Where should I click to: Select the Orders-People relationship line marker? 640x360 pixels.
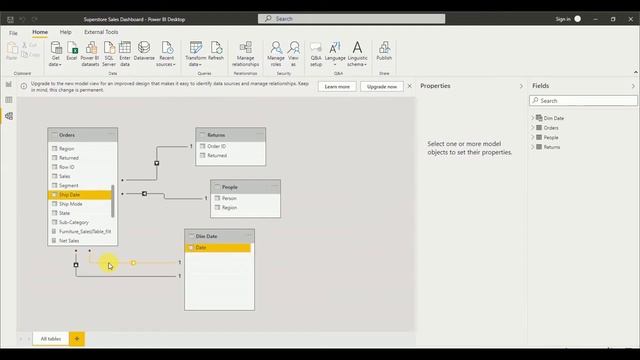[144, 193]
